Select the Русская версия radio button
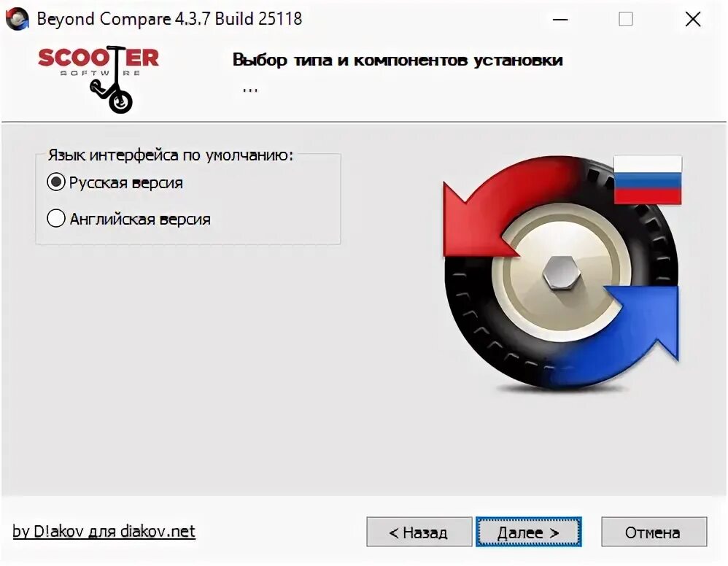 (55, 182)
